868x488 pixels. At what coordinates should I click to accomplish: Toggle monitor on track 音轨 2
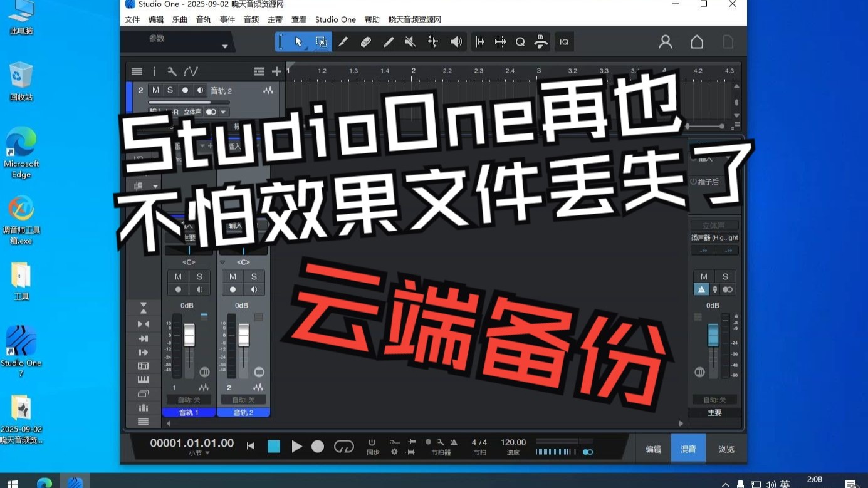pyautogui.click(x=200, y=90)
